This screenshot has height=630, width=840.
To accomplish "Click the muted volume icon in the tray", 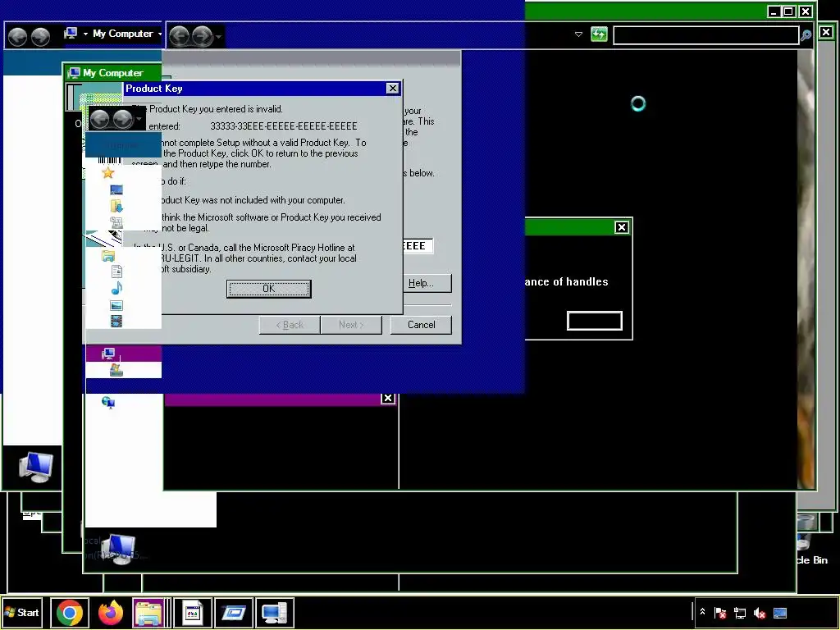I will (759, 612).
